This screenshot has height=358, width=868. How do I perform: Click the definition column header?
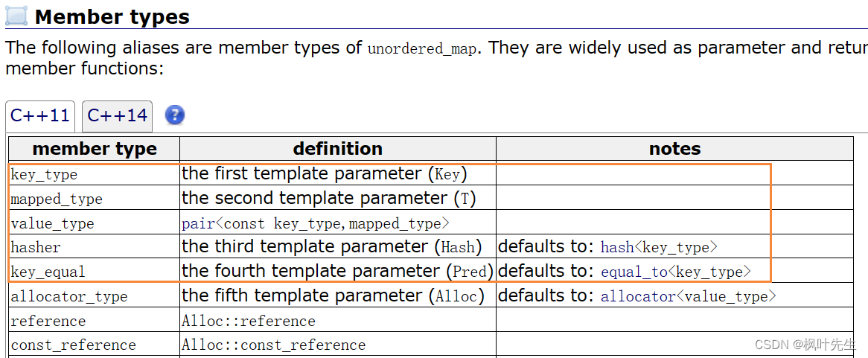click(x=338, y=148)
